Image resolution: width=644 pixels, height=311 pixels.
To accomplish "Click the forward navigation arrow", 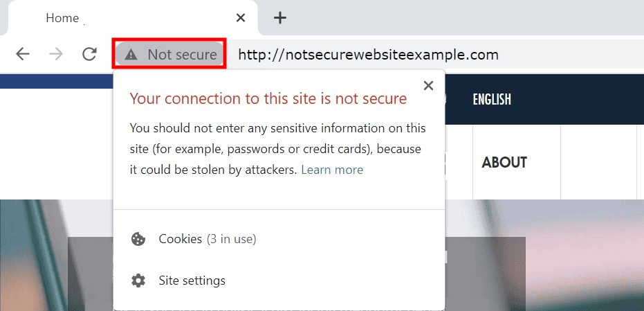I will click(x=56, y=54).
